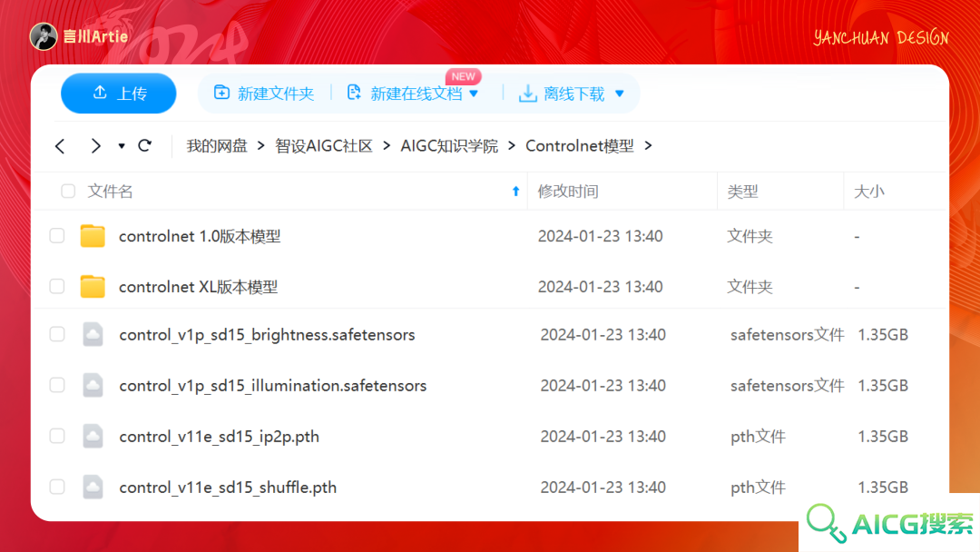The width and height of the screenshot is (980, 552).
Task: Go back with the left arrow
Action: (x=60, y=146)
